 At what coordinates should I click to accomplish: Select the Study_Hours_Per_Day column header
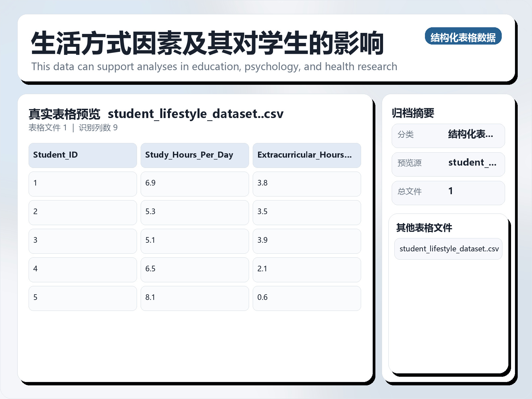coord(189,155)
